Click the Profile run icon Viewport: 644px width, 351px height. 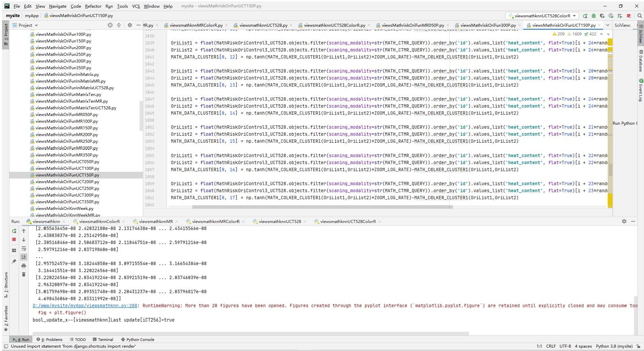611,16
